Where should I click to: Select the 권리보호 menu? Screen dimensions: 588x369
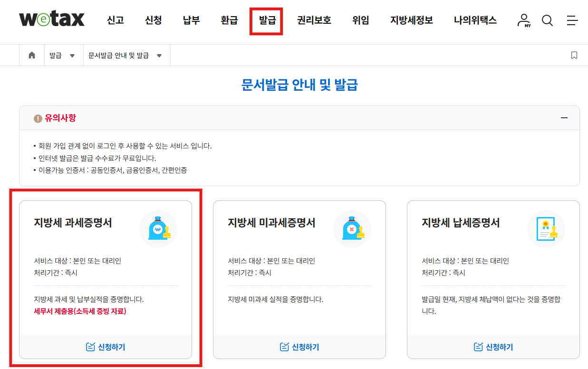tap(314, 21)
